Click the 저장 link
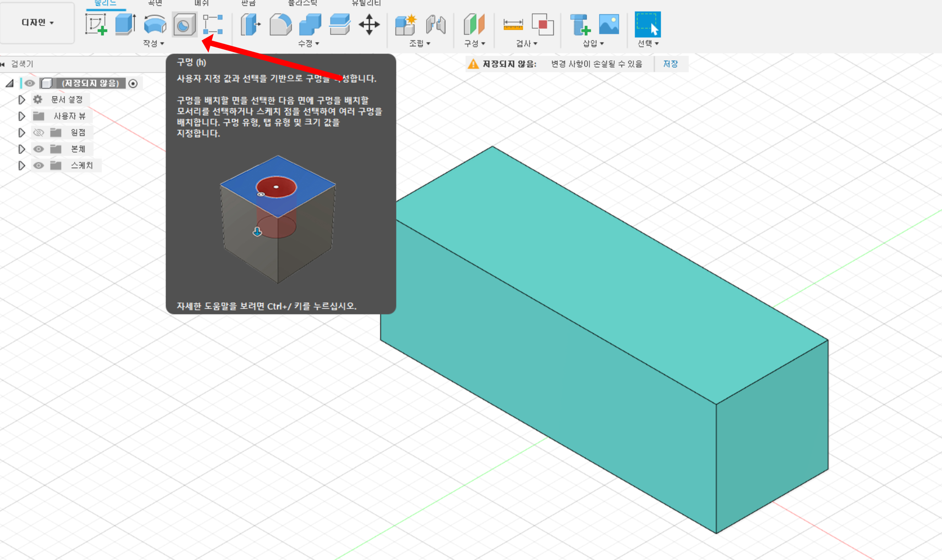The image size is (942, 560). click(670, 64)
